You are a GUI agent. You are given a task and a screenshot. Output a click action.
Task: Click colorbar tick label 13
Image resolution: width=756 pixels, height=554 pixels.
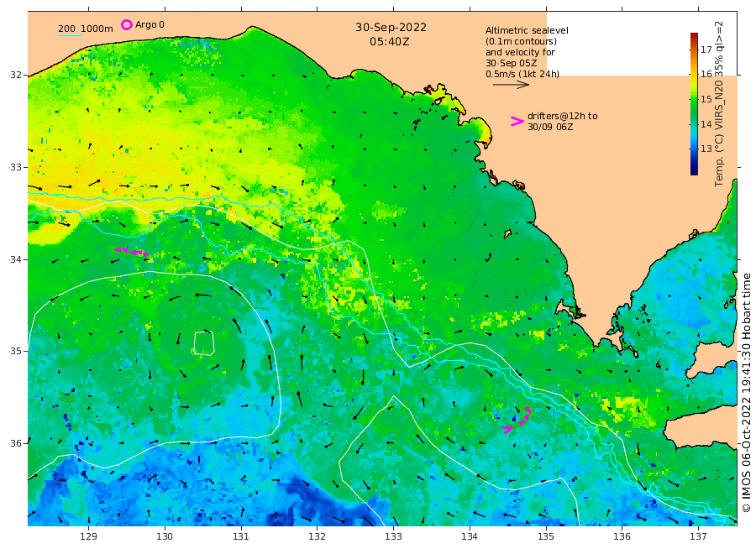(706, 149)
